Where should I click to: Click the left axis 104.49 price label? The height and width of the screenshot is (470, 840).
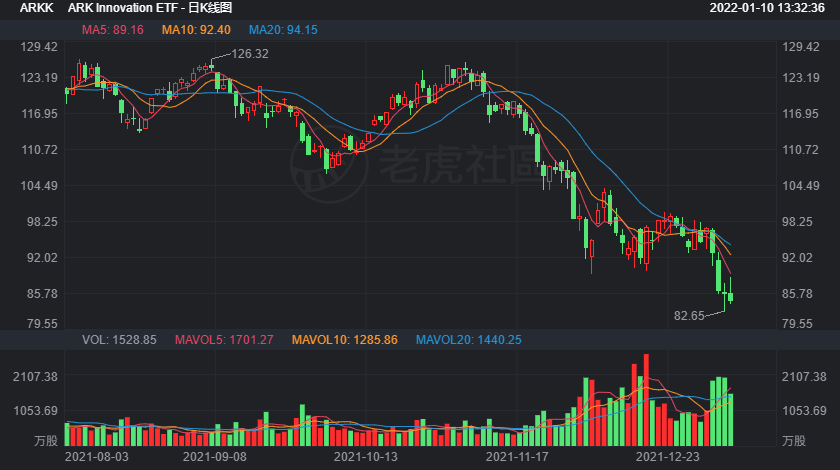click(x=39, y=186)
